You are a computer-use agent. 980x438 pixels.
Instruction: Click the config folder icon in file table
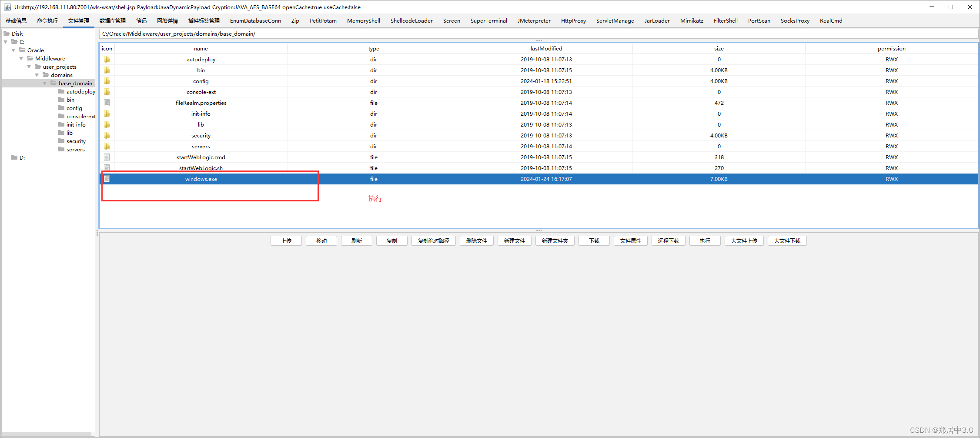click(107, 81)
